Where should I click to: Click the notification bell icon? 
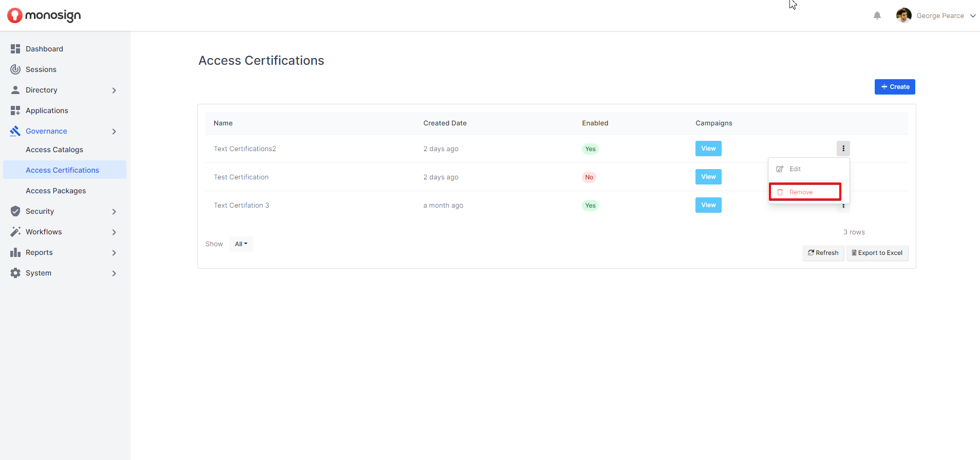(x=877, y=16)
